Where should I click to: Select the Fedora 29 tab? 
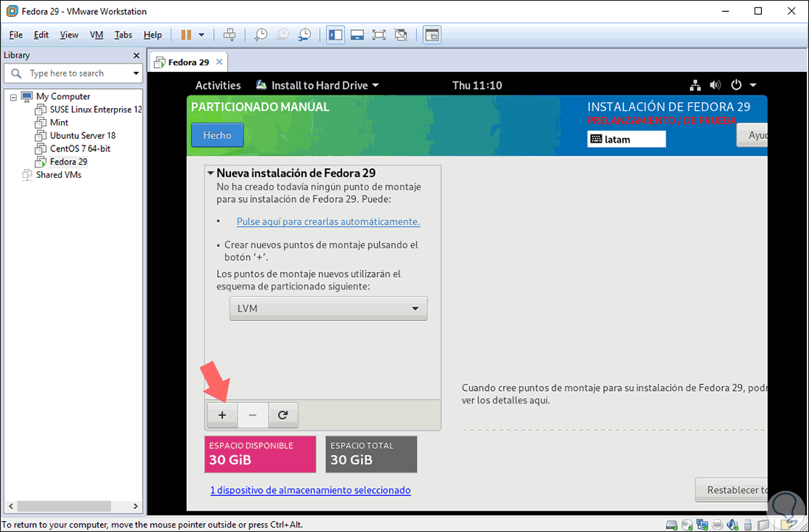pyautogui.click(x=186, y=62)
